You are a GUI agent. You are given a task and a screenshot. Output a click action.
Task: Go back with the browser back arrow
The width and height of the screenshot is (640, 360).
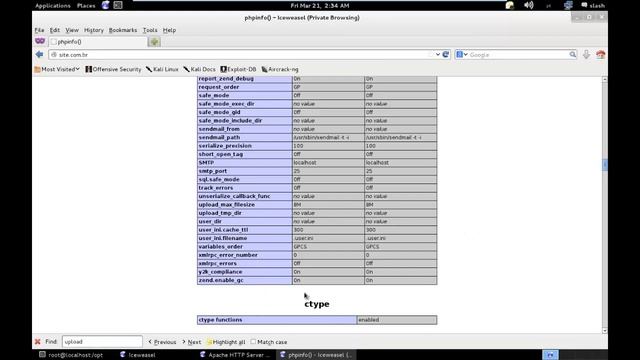pyautogui.click(x=40, y=54)
